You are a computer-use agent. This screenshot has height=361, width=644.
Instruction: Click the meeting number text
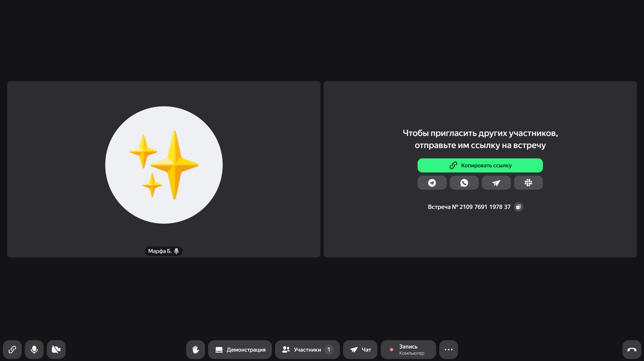tap(469, 207)
